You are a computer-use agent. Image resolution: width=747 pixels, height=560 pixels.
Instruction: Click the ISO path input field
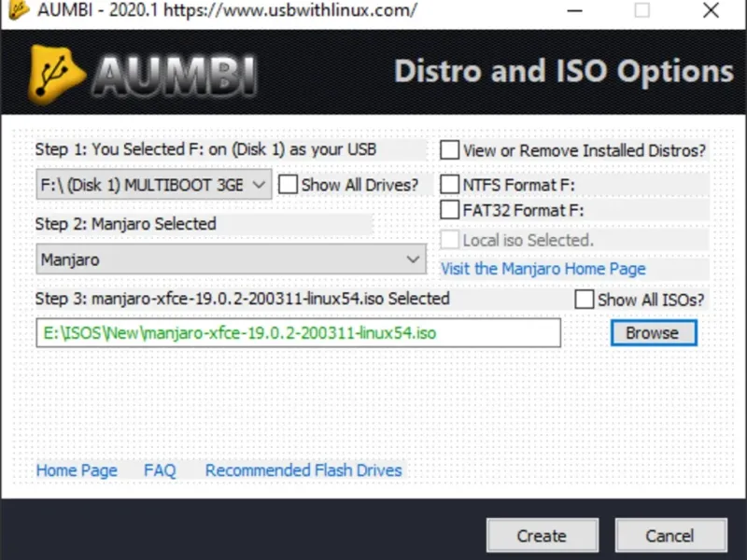[298, 333]
